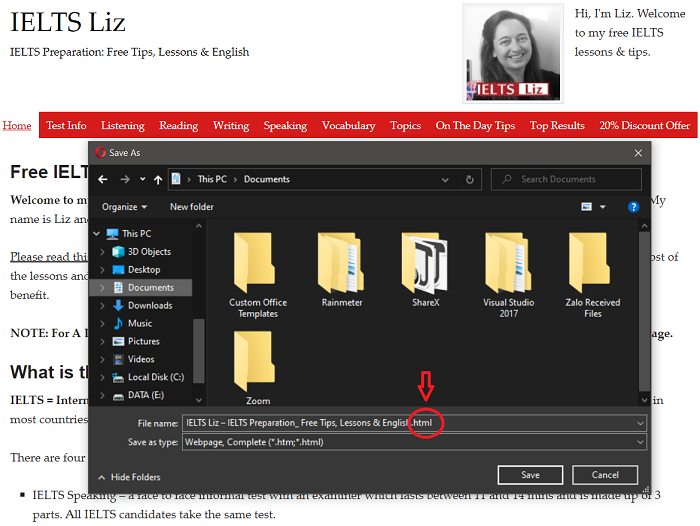Click the file list vertical scrollbar
Image resolution: width=700 pixels, height=526 pixels.
(644, 311)
